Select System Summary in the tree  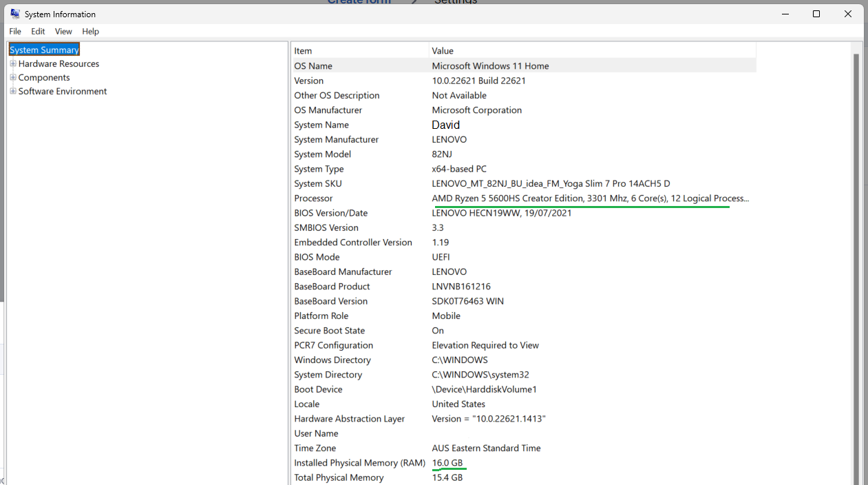click(44, 50)
